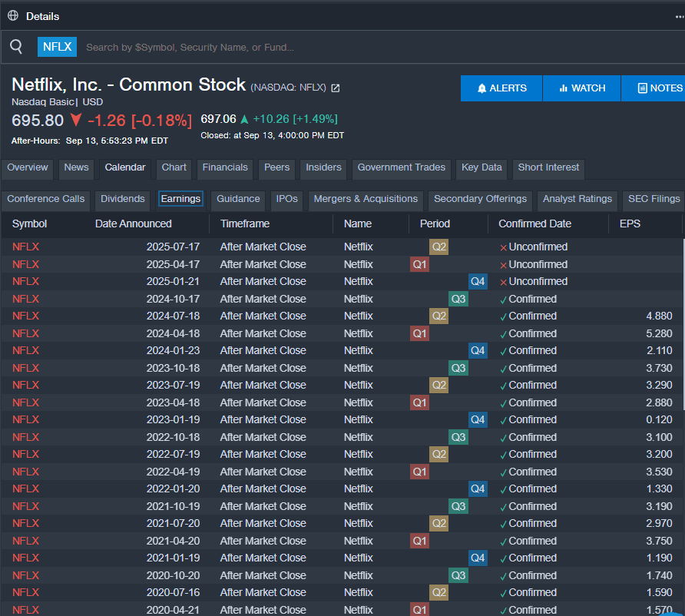The image size is (685, 616).
Task: Sort by the EPS column header
Action: coord(630,224)
